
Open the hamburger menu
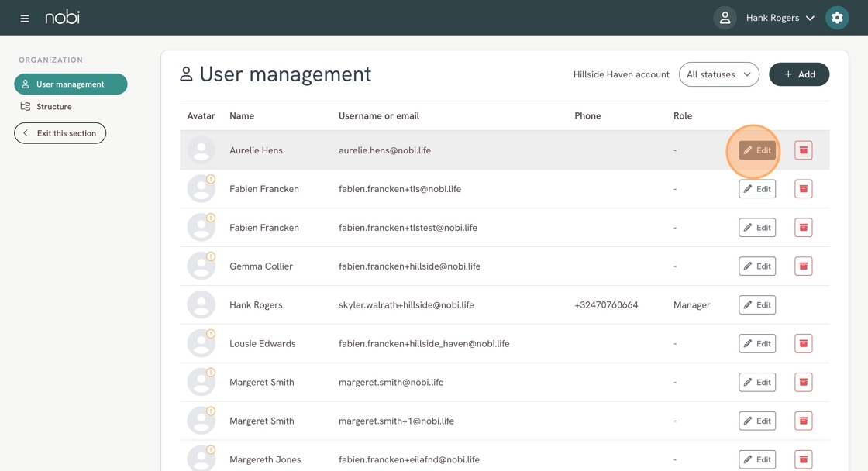pyautogui.click(x=25, y=18)
